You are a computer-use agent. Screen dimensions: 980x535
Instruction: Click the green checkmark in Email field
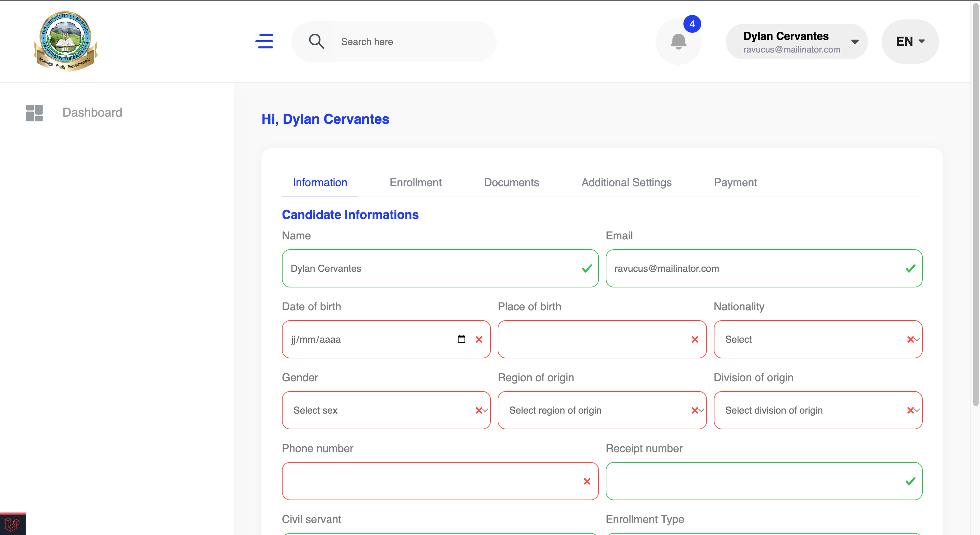(910, 268)
